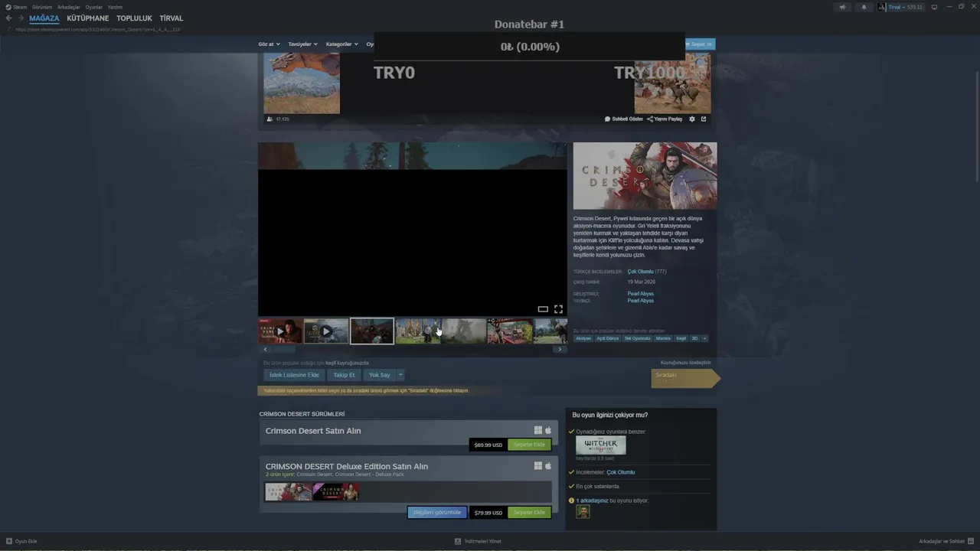Expand the Kategoriler dropdown
Screen dimensions: 980x551
pyautogui.click(x=341, y=44)
